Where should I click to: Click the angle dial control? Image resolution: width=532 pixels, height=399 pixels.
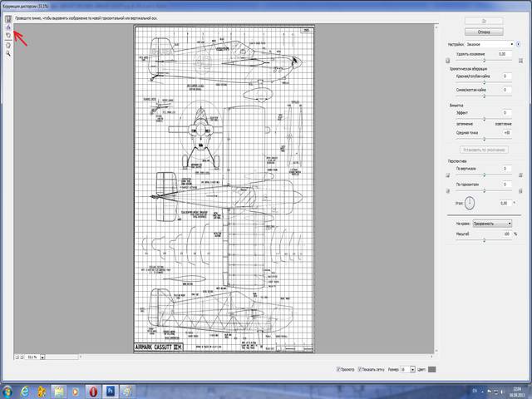(469, 202)
